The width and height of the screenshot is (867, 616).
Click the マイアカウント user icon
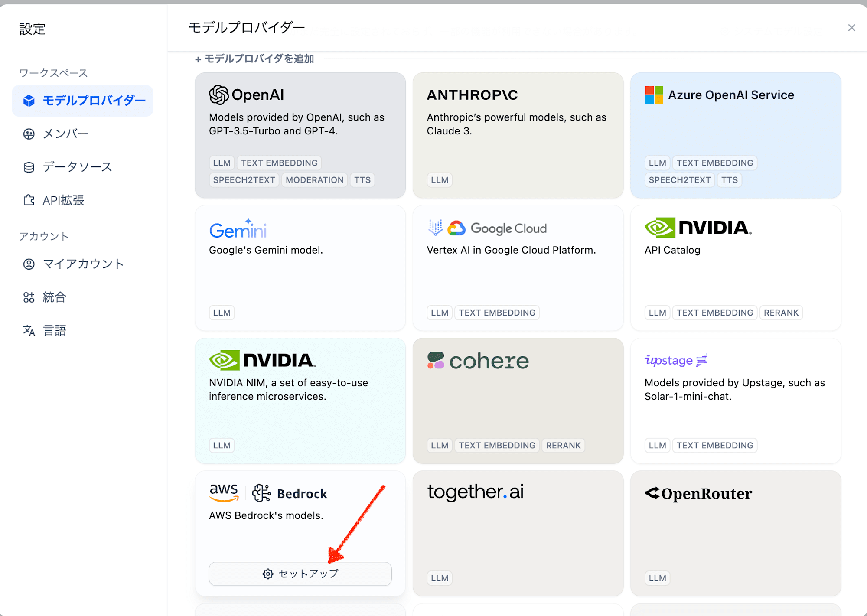coord(29,264)
